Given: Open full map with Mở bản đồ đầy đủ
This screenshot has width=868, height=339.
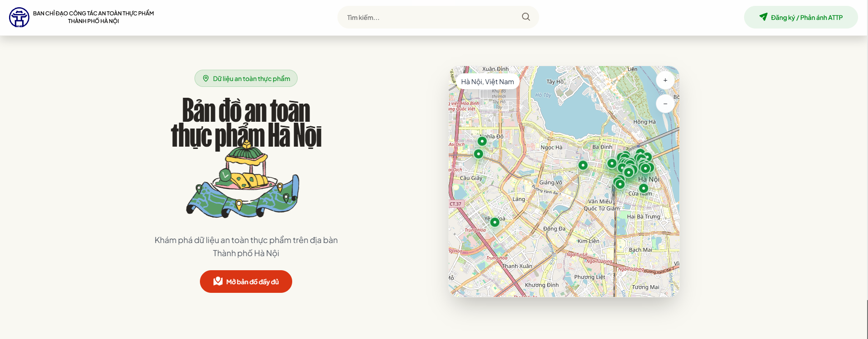Looking at the screenshot, I should pos(246,282).
